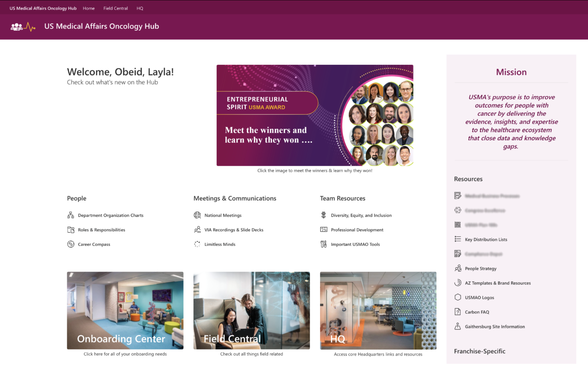
Task: Open AZ Templates & Brand Resources link
Action: (x=498, y=283)
